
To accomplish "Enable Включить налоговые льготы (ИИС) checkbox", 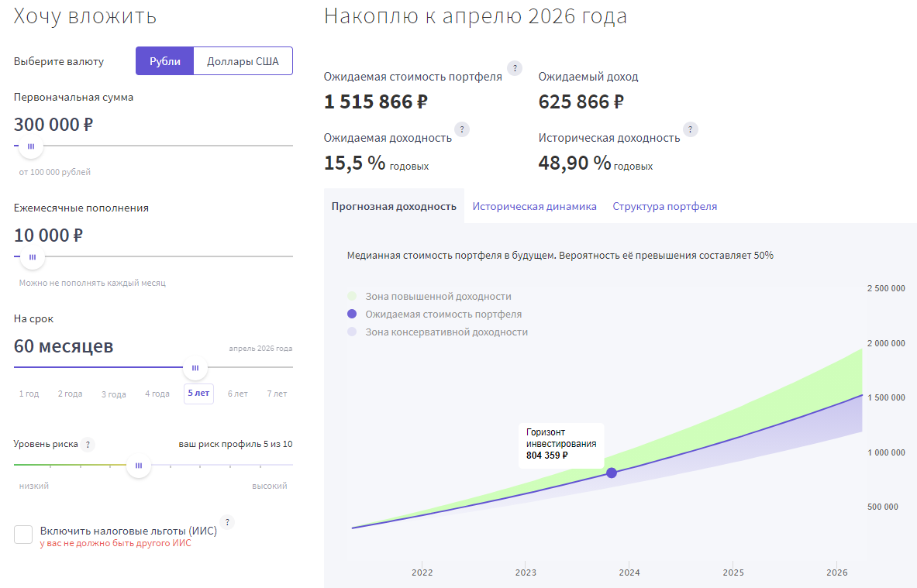I will click(x=22, y=534).
